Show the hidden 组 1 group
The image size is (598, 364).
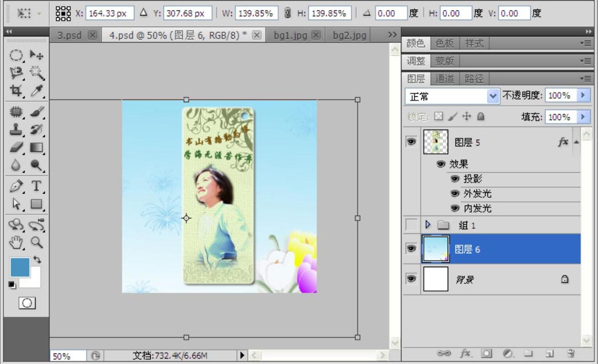(411, 225)
